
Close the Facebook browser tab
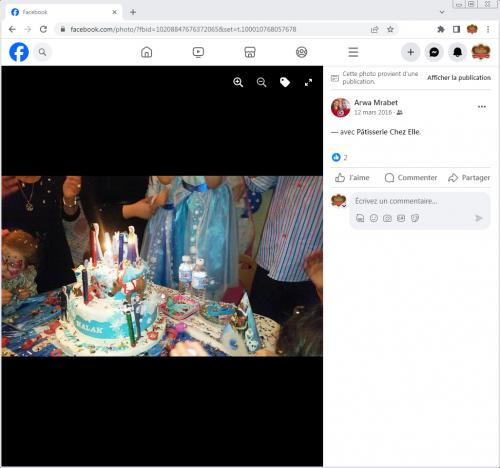(x=114, y=12)
